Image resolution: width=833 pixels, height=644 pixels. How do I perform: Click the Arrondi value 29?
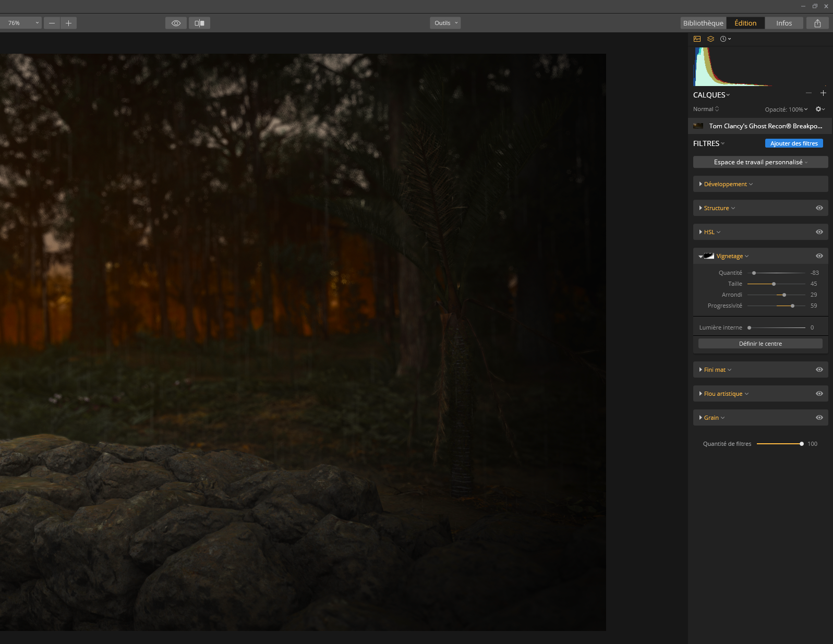pos(814,295)
